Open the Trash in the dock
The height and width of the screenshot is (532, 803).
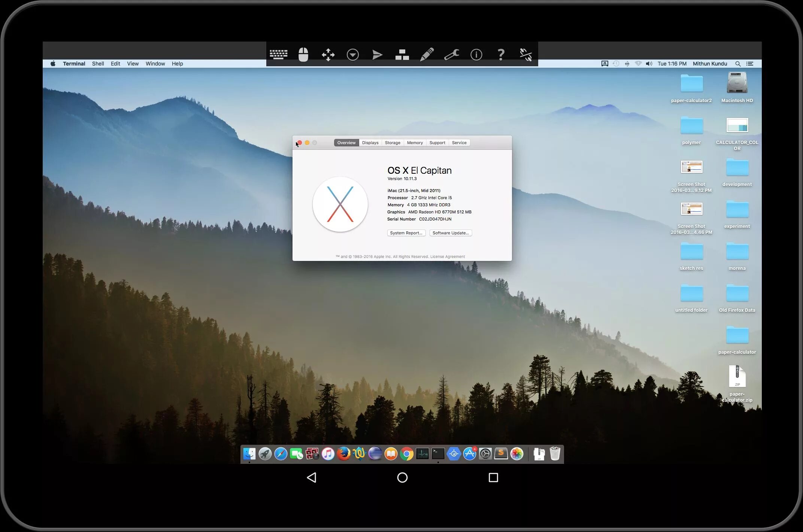point(555,454)
